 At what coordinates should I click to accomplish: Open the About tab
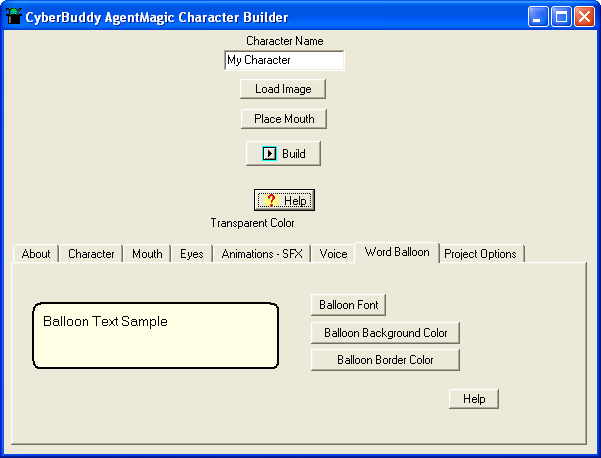[x=36, y=254]
